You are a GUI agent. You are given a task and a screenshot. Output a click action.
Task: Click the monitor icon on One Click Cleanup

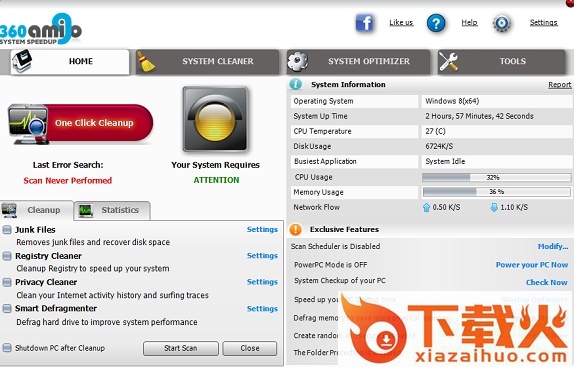click(28, 124)
